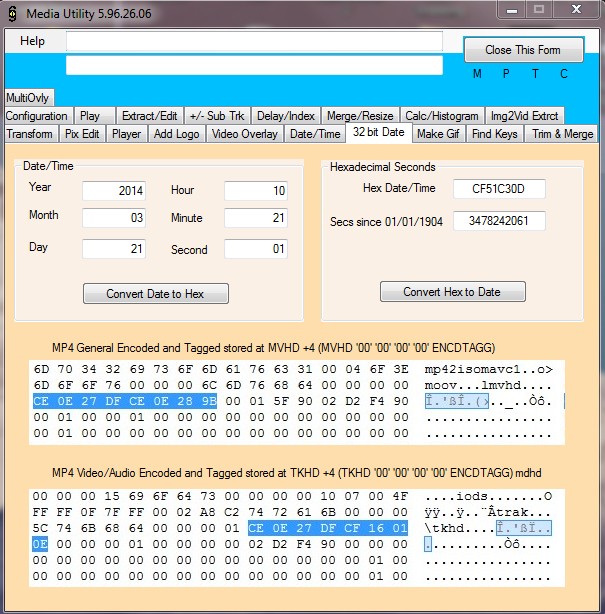Click the upper text box next to Help

pyautogui.click(x=255, y=42)
